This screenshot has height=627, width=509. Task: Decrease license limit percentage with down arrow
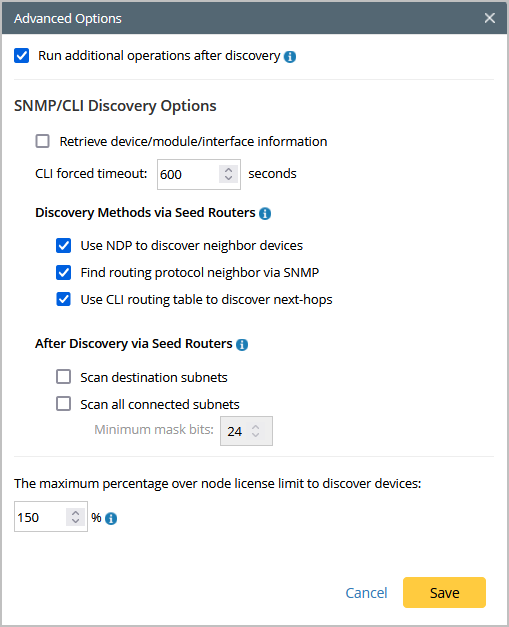pos(75,520)
